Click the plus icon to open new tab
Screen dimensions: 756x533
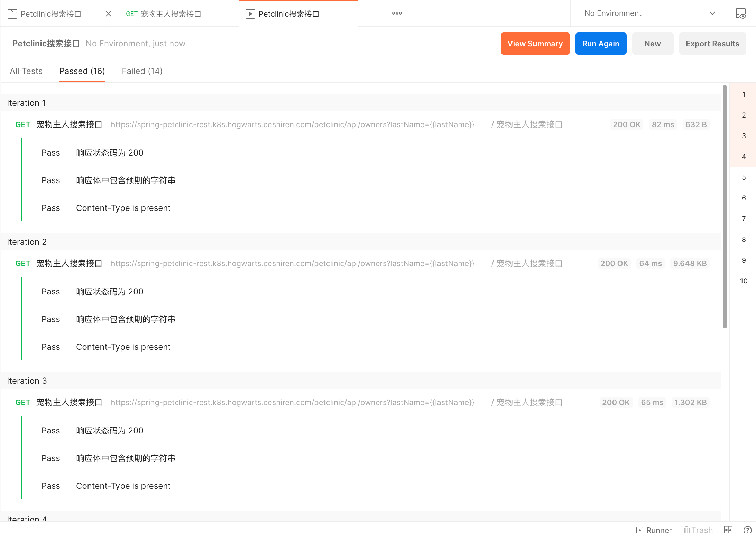[x=372, y=13]
